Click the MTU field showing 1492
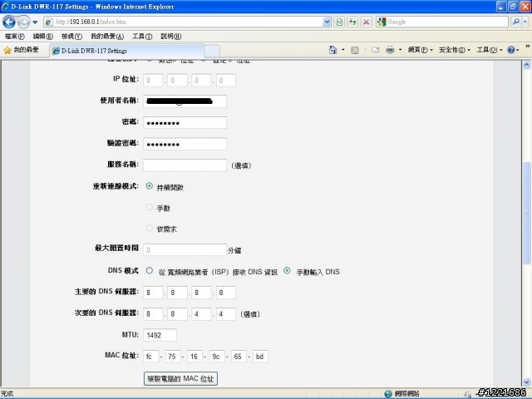 [x=160, y=335]
